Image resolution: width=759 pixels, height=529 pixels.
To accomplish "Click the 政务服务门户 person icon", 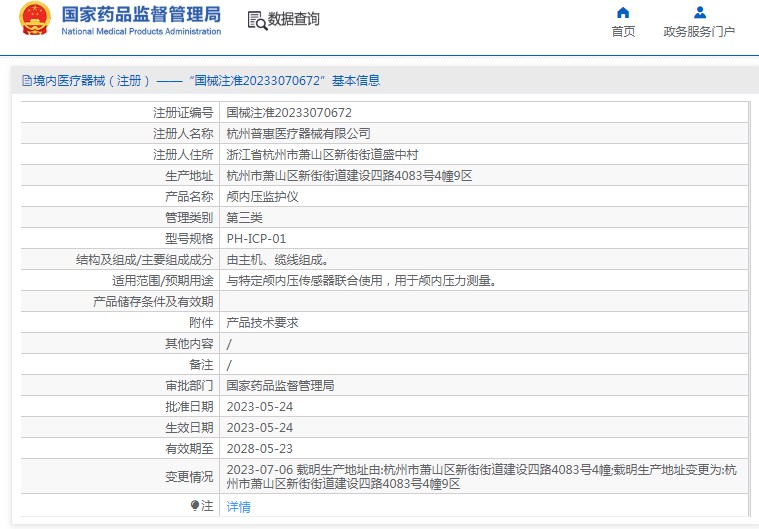I will click(699, 13).
